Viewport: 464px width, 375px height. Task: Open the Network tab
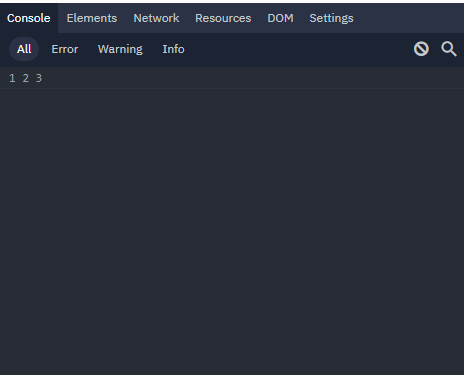click(156, 18)
